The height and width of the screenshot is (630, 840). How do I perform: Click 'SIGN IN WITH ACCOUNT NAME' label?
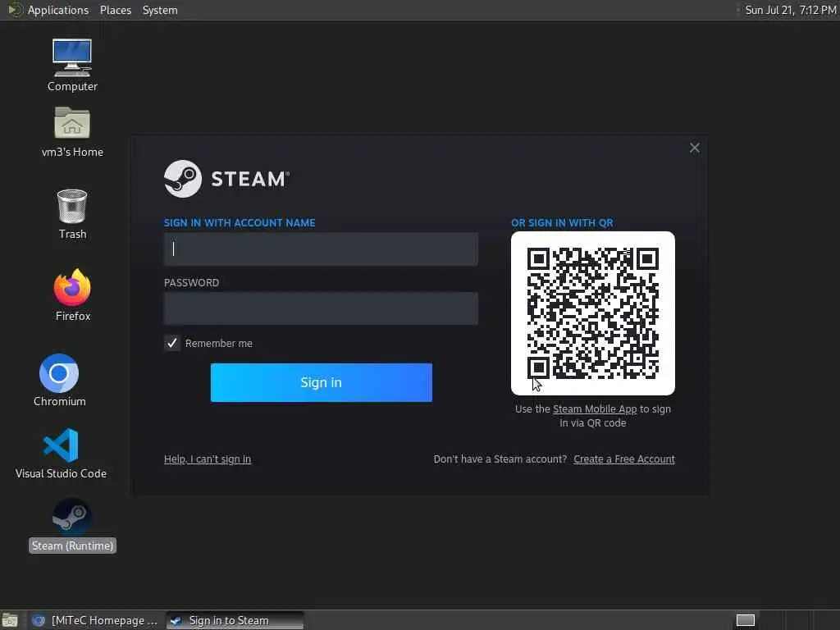coord(240,223)
